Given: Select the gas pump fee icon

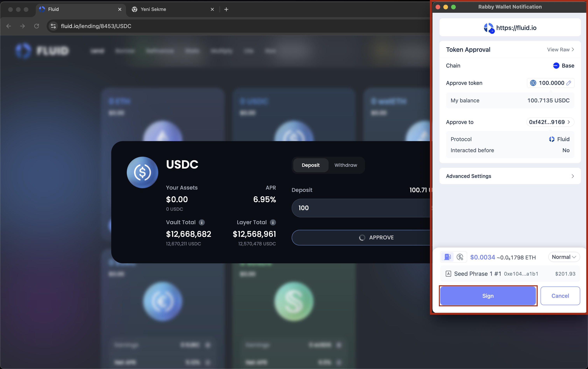Looking at the screenshot, I should (x=448, y=257).
